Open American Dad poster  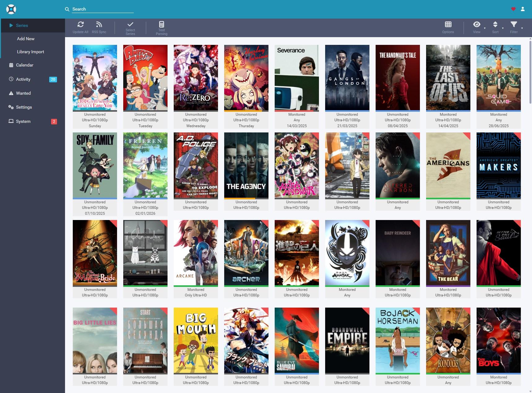tap(145, 77)
